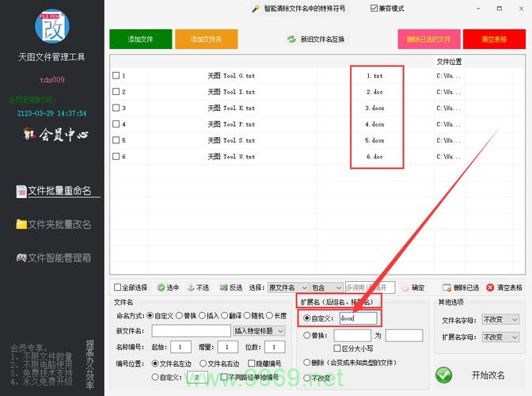
Task: Click the 确定 confirm icon
Action: pos(405,287)
